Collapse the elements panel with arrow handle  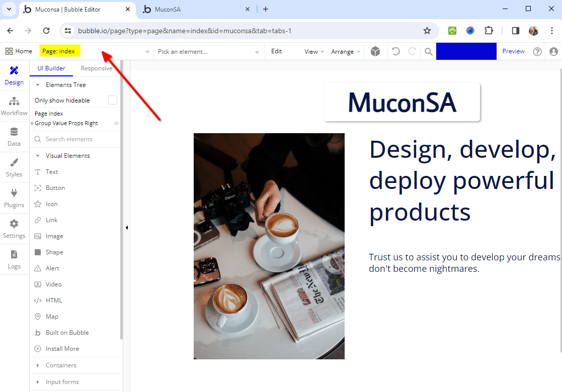[127, 228]
